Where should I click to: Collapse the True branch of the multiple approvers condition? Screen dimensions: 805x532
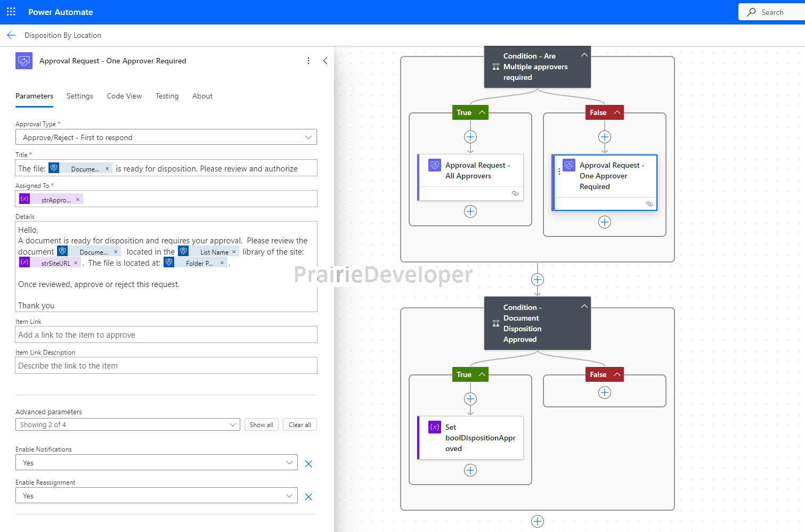pos(482,112)
